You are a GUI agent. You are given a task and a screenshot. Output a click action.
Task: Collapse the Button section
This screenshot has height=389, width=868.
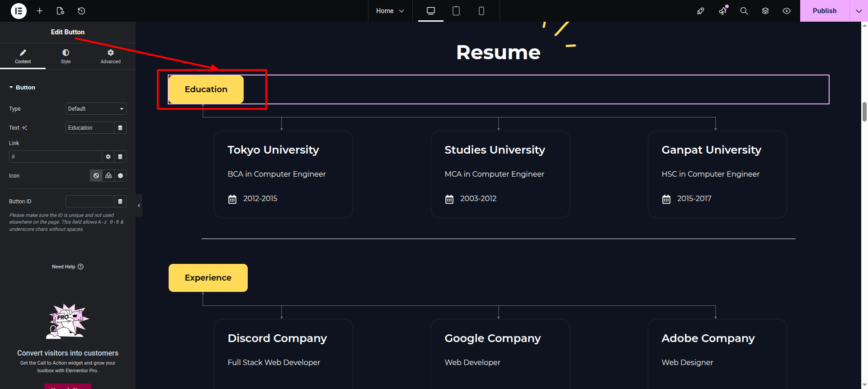pos(22,88)
